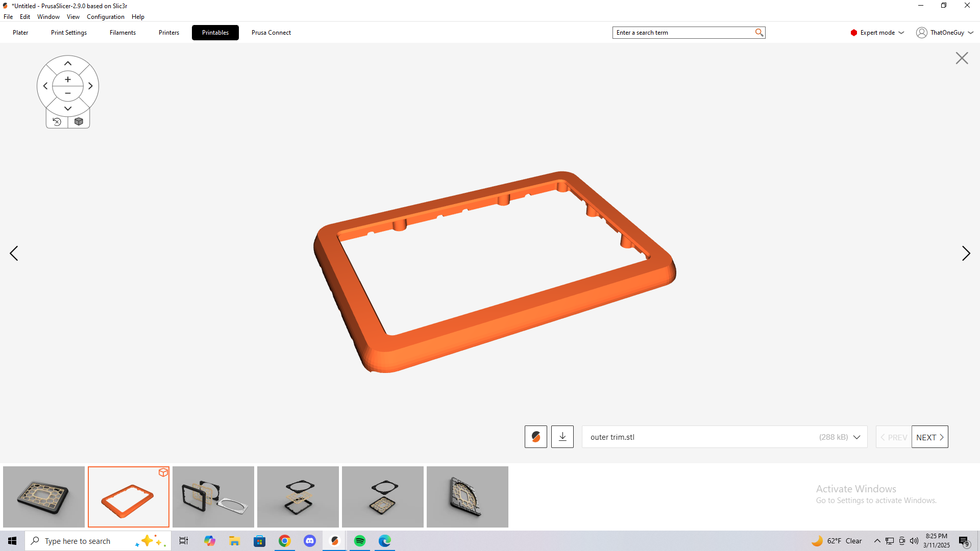Viewport: 980px width, 551px height.
Task: Close the model preview with the X
Action: [x=962, y=58]
